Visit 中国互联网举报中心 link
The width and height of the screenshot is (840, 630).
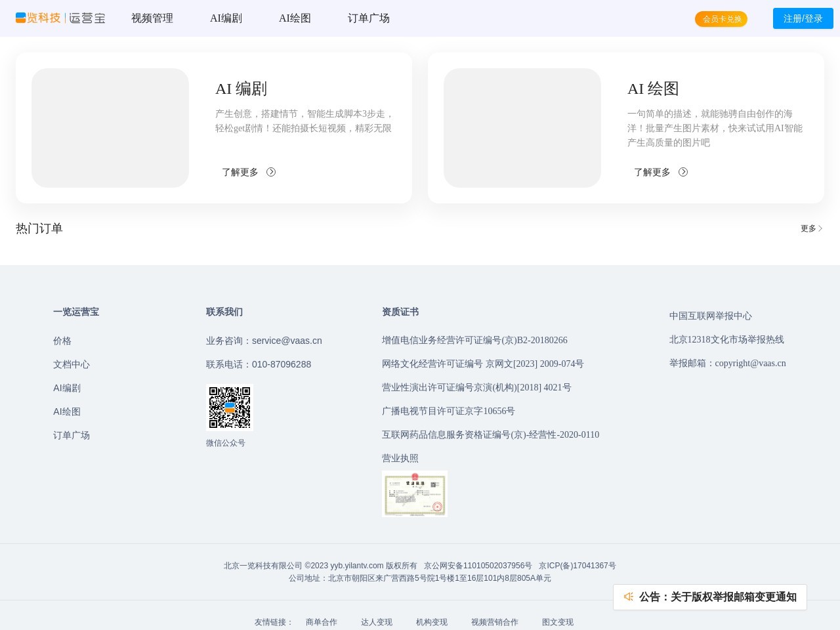click(710, 316)
